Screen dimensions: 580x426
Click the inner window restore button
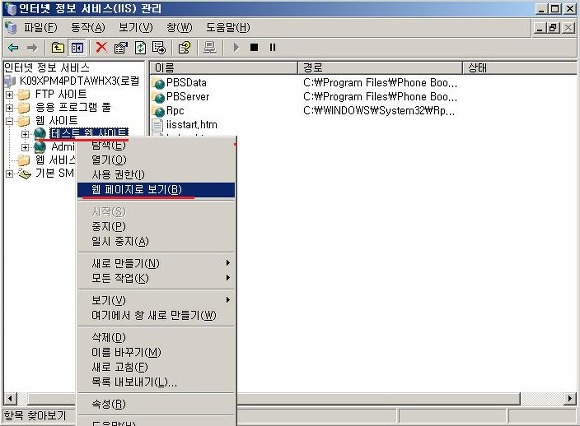553,28
